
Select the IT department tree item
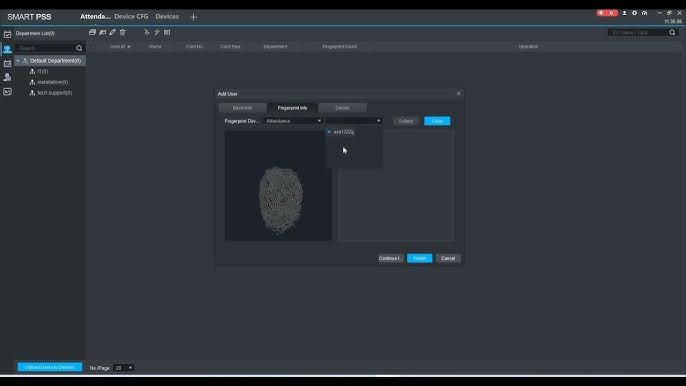[x=43, y=71]
